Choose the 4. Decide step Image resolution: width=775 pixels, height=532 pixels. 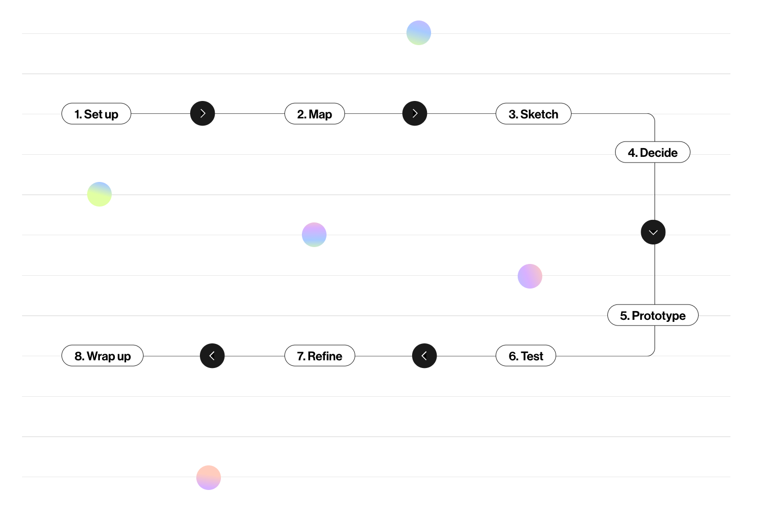pyautogui.click(x=652, y=152)
